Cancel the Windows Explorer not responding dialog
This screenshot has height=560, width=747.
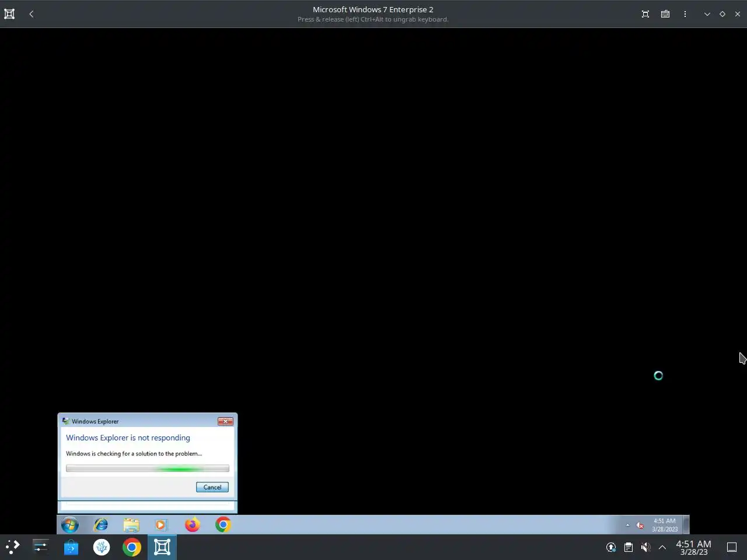[x=212, y=487]
